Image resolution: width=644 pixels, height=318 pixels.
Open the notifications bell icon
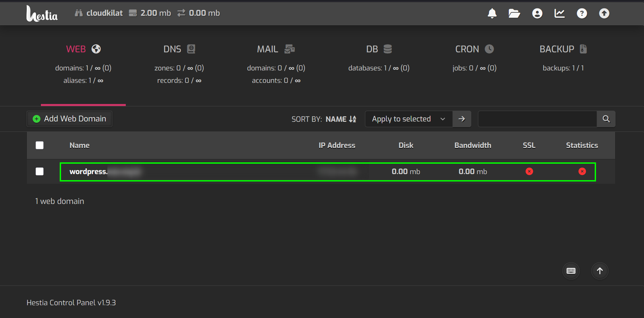pos(492,13)
